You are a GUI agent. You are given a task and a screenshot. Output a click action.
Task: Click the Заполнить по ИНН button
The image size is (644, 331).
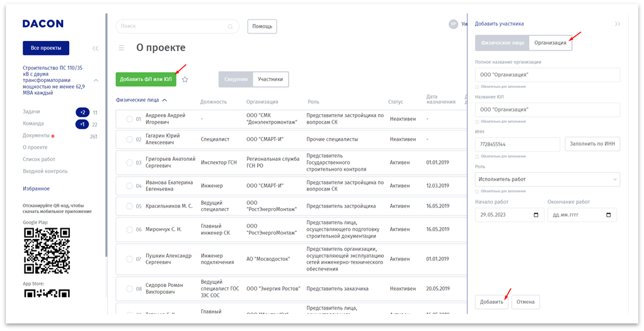[x=592, y=144]
